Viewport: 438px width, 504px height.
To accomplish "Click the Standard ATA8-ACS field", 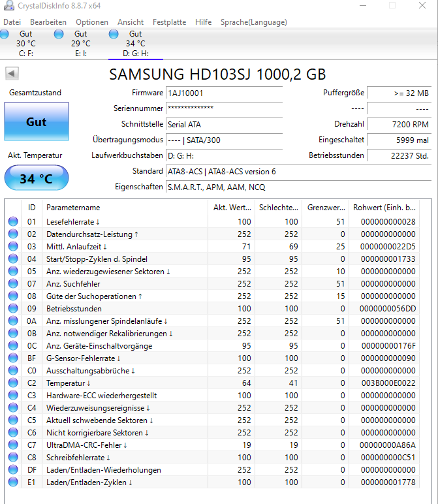I will click(x=299, y=172).
